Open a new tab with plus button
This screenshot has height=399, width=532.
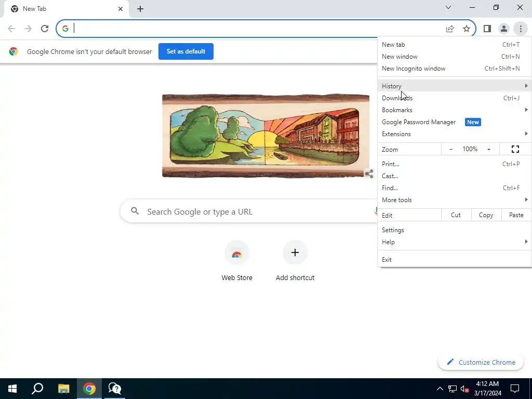[140, 9]
